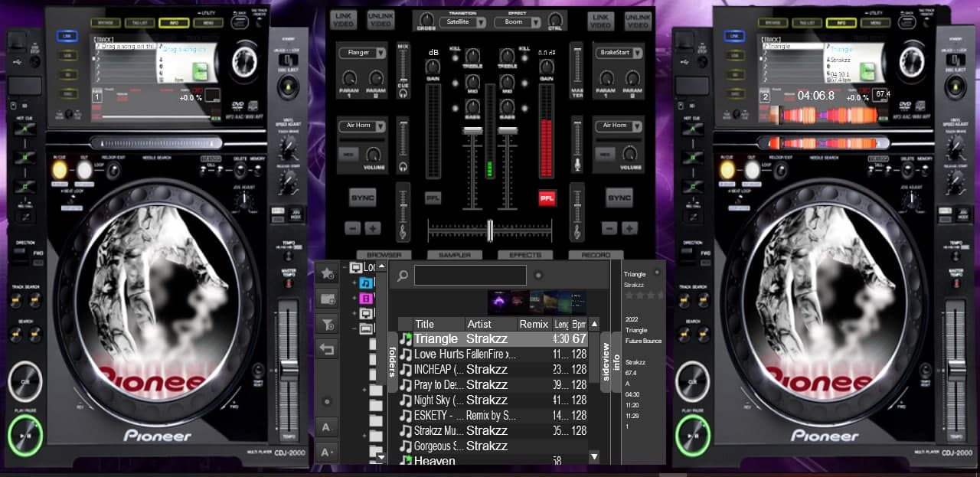Click the left LINK VIDEO button
The width and height of the screenshot is (980, 477).
344,20
